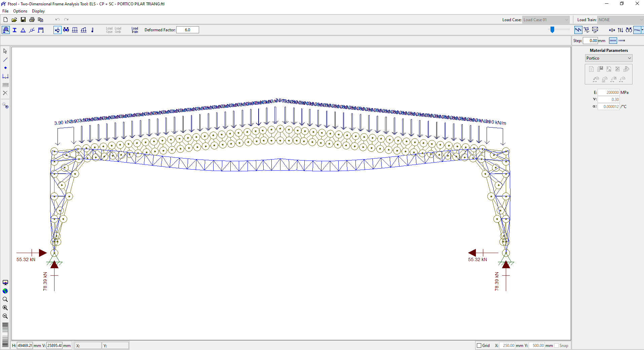Create a new model file

pyautogui.click(x=5, y=20)
